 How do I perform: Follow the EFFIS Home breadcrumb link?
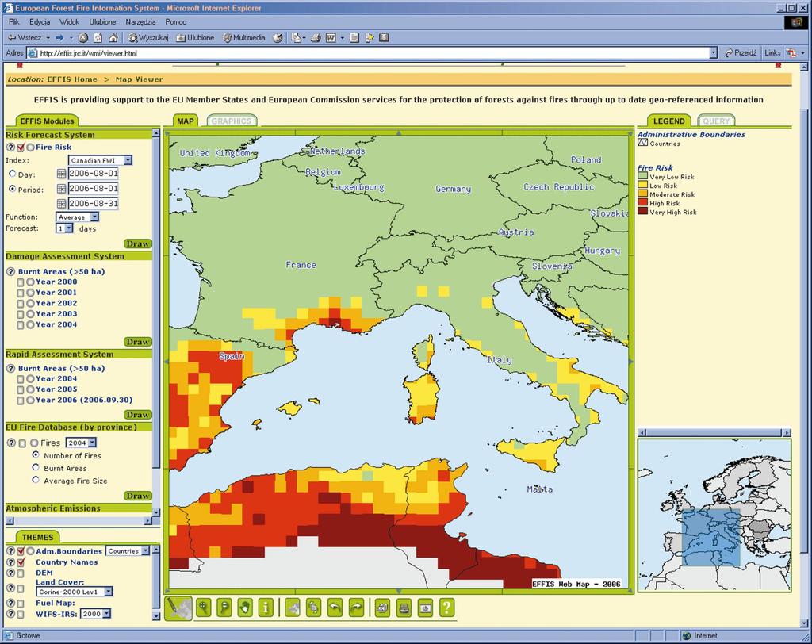point(72,79)
